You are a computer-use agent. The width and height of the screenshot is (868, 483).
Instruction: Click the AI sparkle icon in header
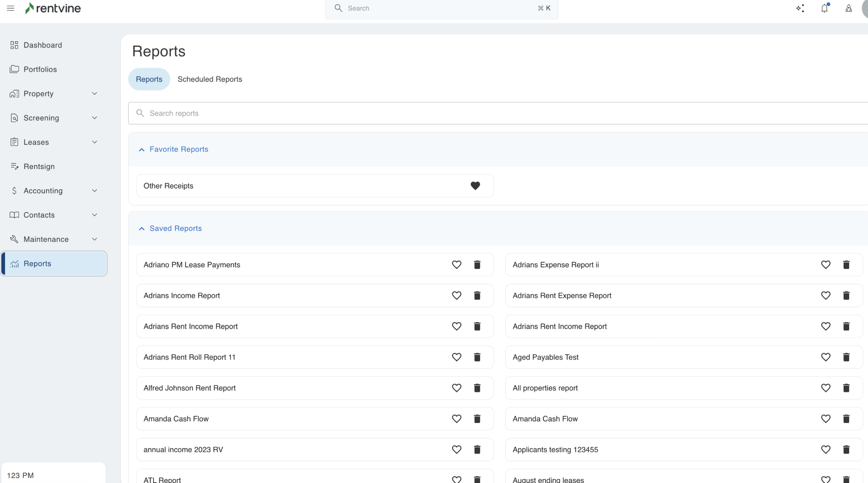click(x=800, y=9)
